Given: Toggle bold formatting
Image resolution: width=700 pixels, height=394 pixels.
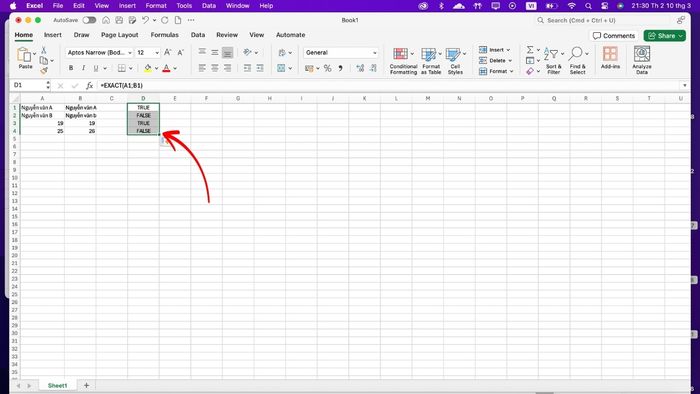Looking at the screenshot, I should coord(71,68).
